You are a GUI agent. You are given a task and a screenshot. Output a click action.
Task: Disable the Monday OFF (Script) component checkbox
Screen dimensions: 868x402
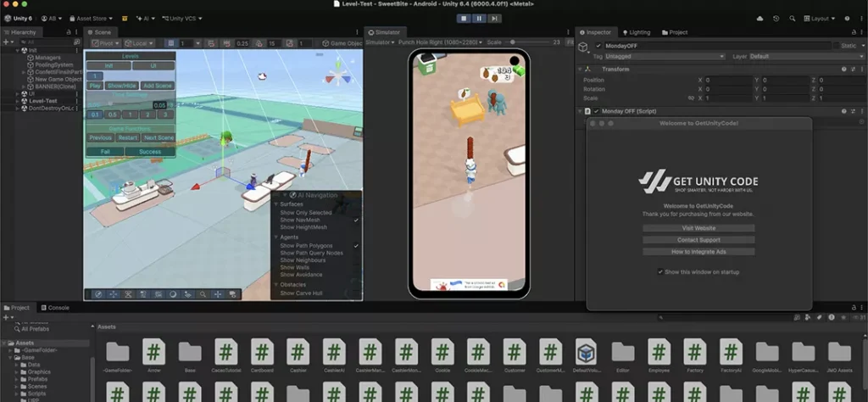click(x=596, y=111)
